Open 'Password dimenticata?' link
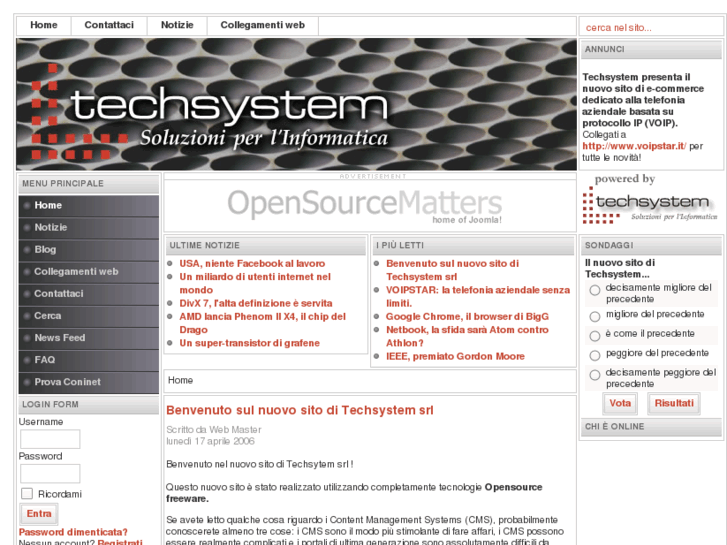This screenshot has width=727, height=545. 73,532
